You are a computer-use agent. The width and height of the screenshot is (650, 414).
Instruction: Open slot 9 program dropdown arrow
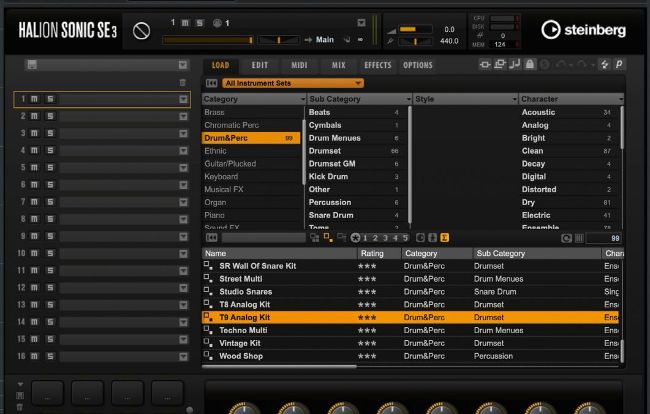tap(183, 236)
